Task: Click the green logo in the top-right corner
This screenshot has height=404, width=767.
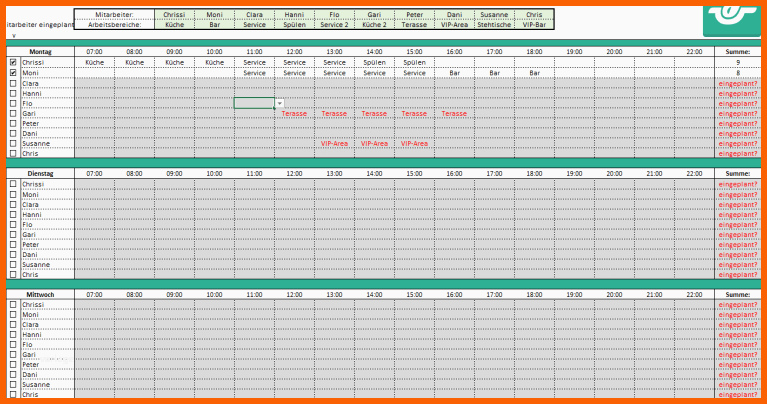Action: click(734, 16)
